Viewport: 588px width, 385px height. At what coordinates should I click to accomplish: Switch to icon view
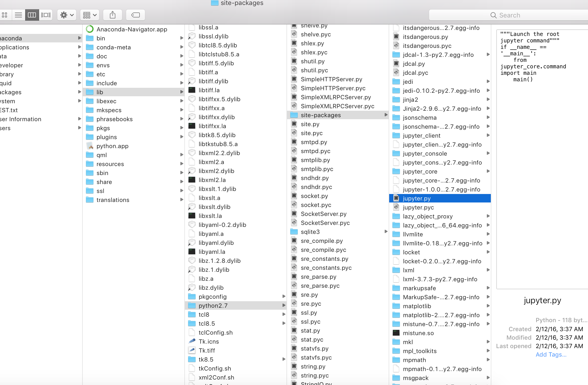pos(4,15)
